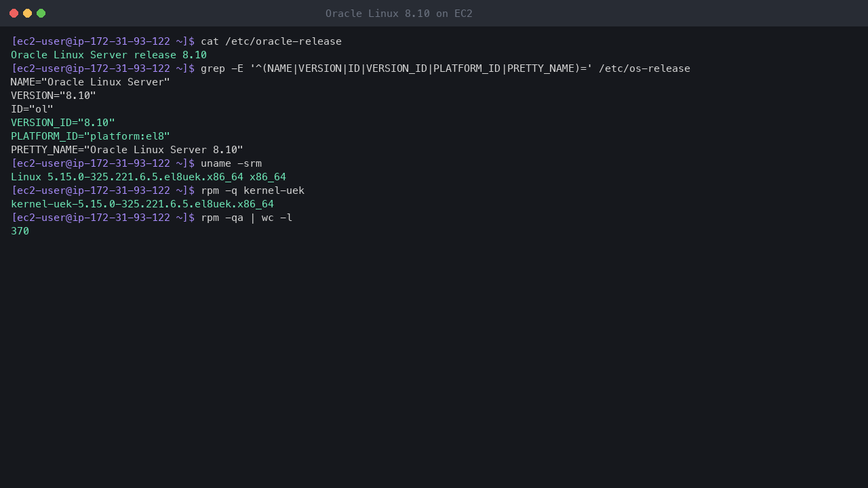Minimize the terminal using the yellow button
Viewport: 868px width, 488px height.
[x=27, y=14]
